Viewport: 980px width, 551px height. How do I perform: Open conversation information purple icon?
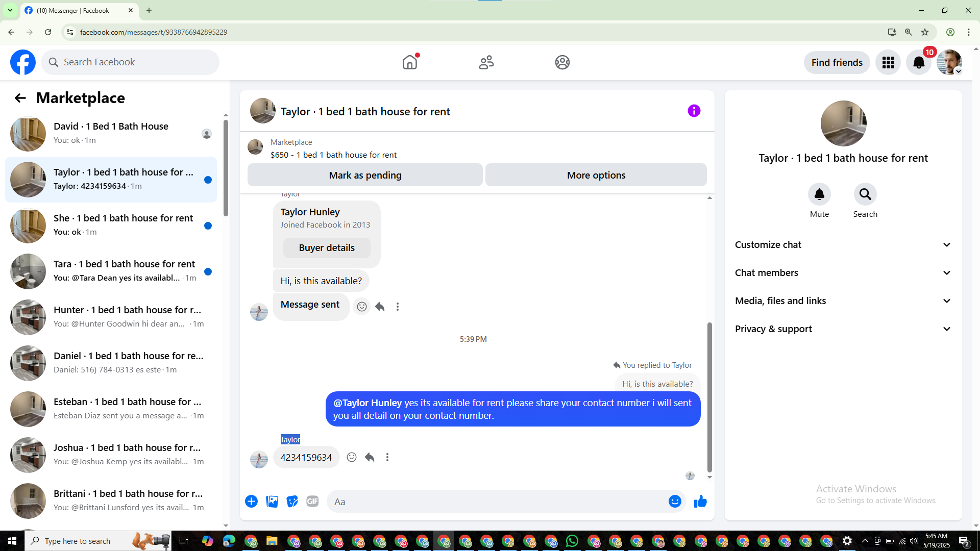coord(694,111)
